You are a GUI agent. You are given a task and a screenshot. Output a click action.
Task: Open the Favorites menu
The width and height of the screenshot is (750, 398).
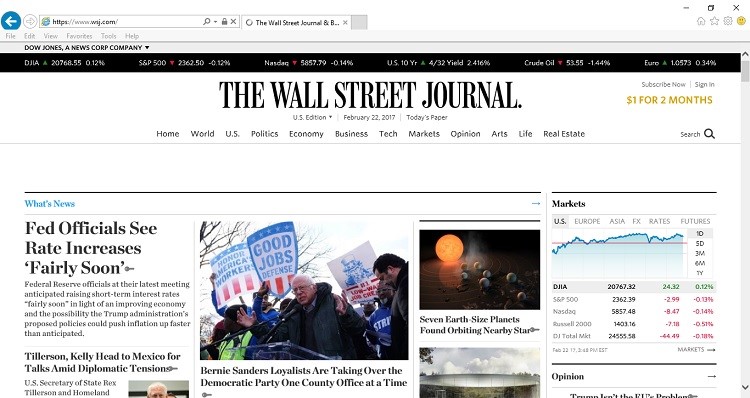(79, 36)
